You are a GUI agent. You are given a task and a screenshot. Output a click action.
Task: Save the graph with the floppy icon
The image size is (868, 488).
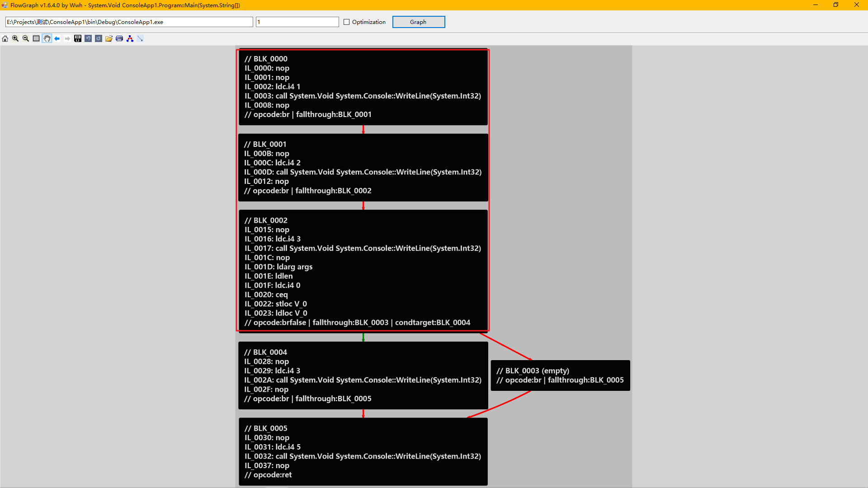click(x=78, y=38)
